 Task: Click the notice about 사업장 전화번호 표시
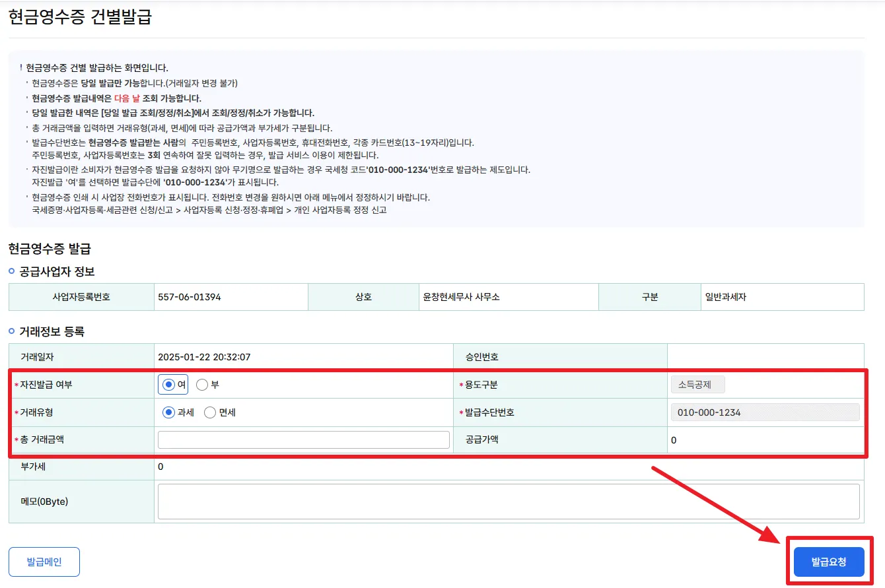231,197
